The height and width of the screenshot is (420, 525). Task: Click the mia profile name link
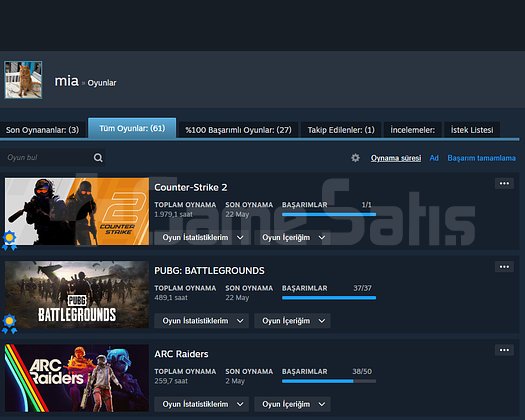[67, 81]
